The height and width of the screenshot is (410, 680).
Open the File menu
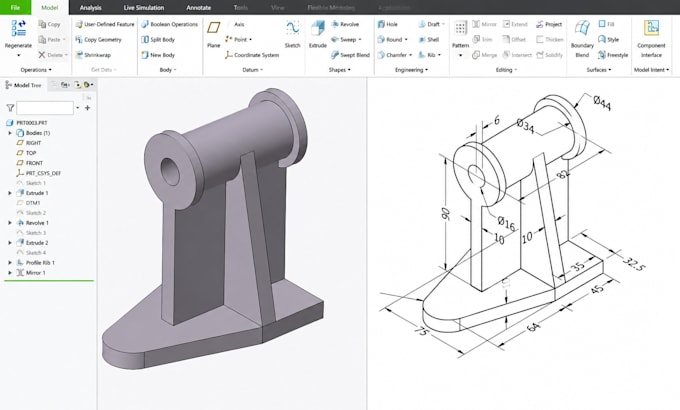pos(15,7)
